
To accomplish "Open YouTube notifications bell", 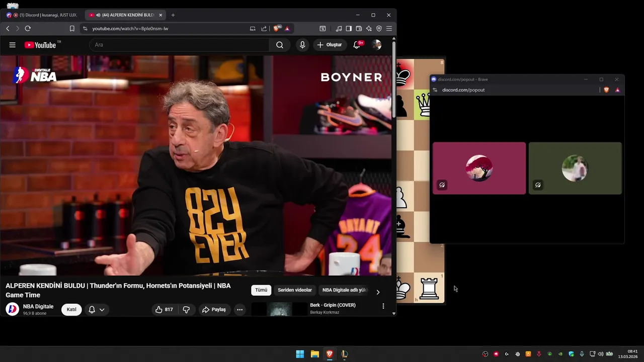I will [x=357, y=45].
